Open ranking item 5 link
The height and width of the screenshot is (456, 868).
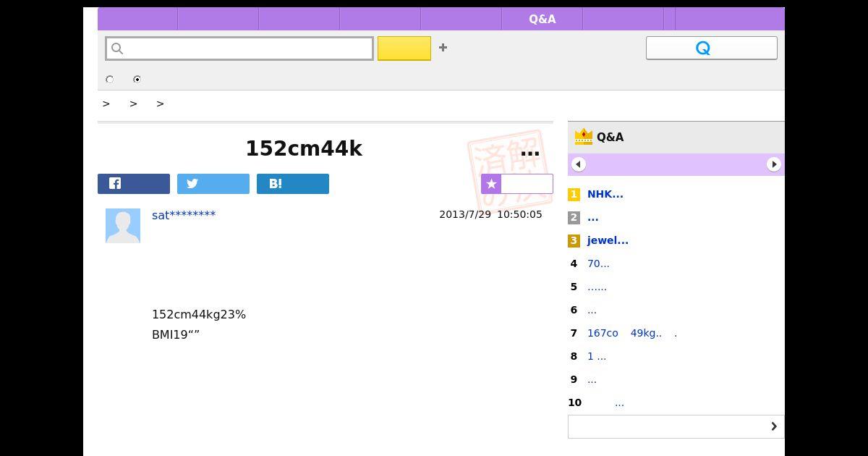597,287
